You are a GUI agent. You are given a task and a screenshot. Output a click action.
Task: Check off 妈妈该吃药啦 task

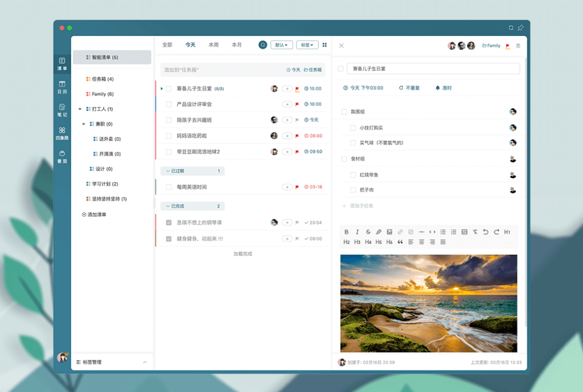tap(169, 136)
